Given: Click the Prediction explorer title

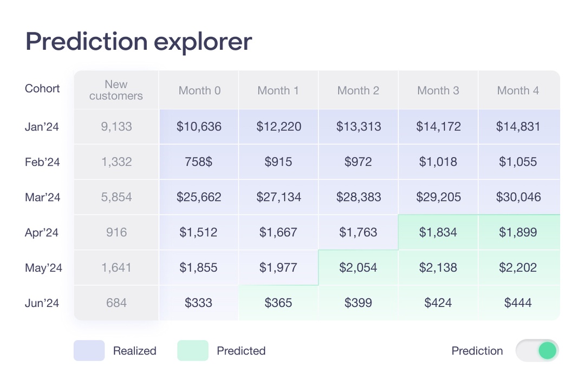Looking at the screenshot, I should (138, 41).
